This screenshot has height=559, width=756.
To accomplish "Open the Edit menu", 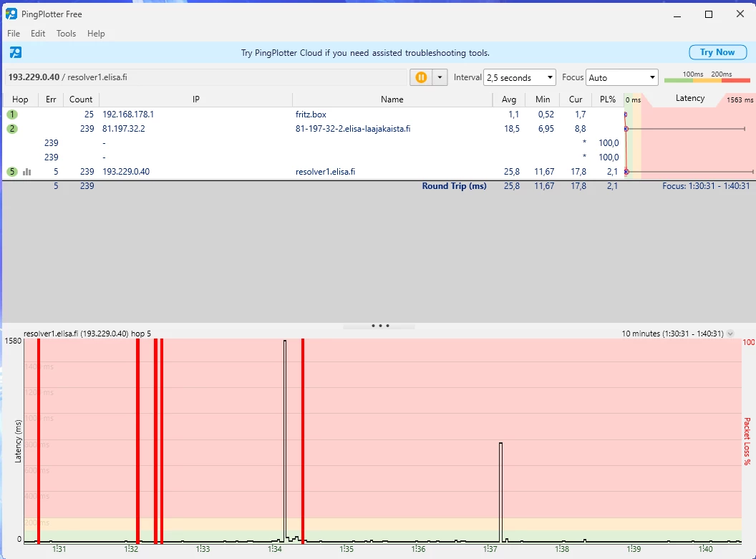I will click(38, 33).
